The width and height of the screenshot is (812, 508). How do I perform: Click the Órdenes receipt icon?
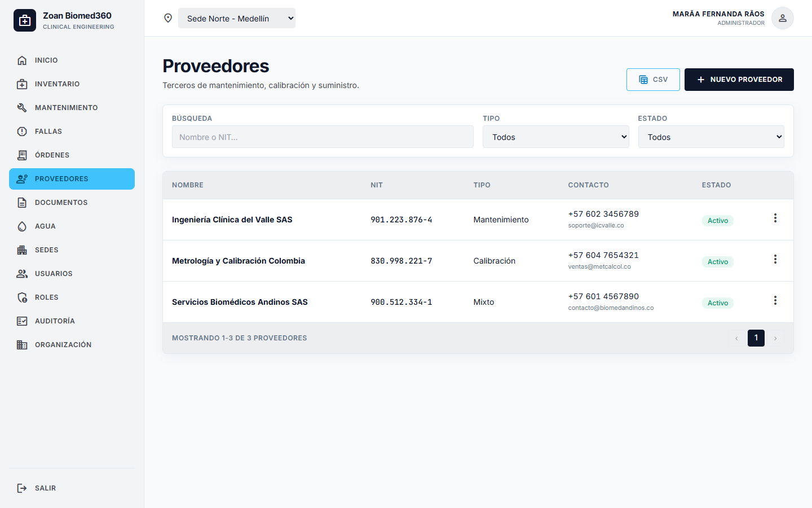(x=22, y=155)
